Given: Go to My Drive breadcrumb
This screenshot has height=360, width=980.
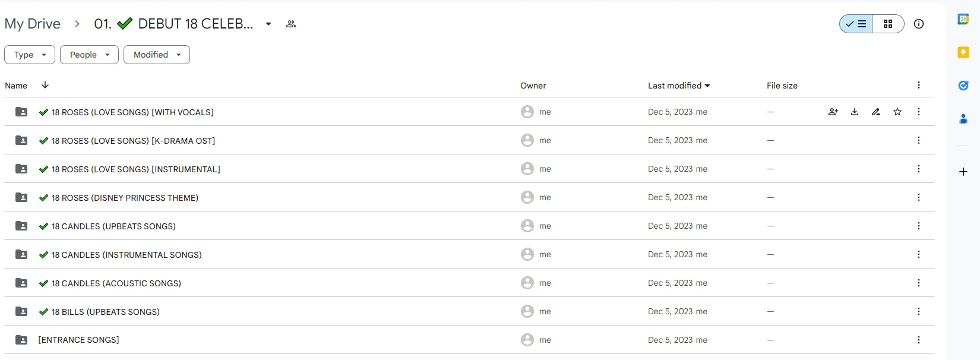Looking at the screenshot, I should pyautogui.click(x=33, y=24).
